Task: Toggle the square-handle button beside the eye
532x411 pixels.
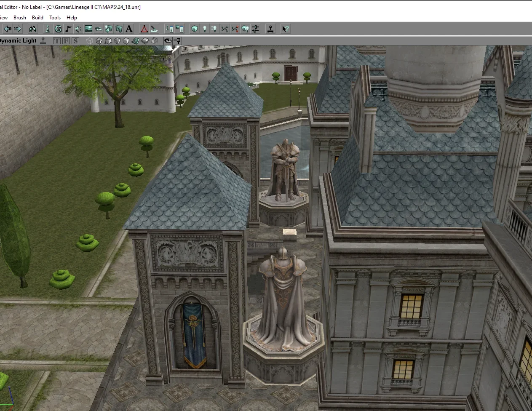Action: pyautogui.click(x=177, y=41)
